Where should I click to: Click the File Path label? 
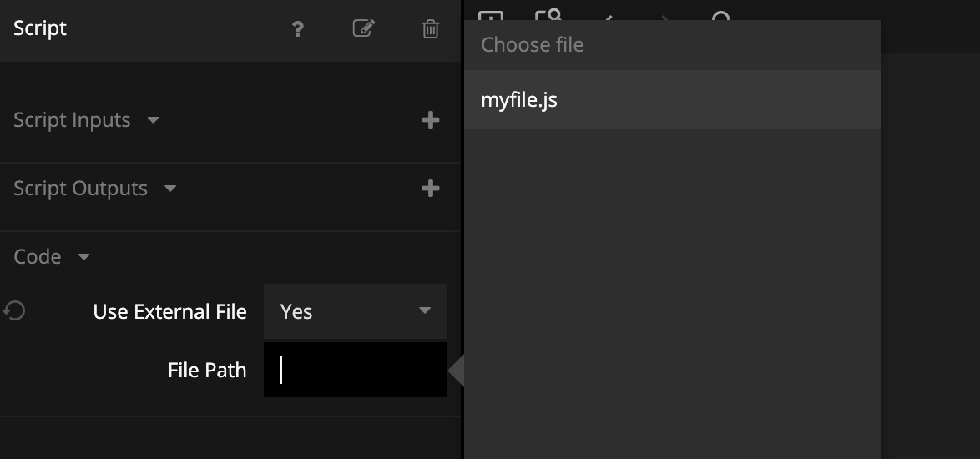[207, 370]
